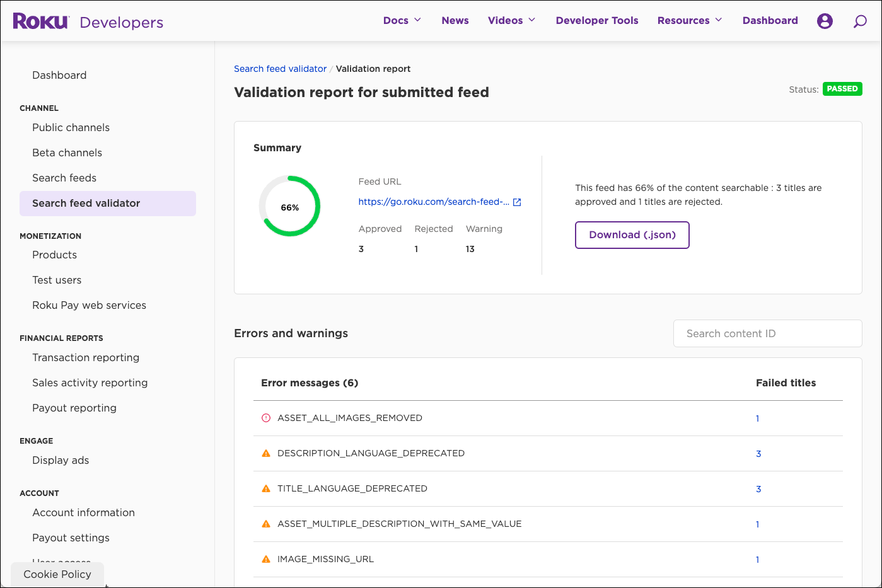Open the account profile icon
Screen dimensions: 882x588
pyautogui.click(x=825, y=20)
